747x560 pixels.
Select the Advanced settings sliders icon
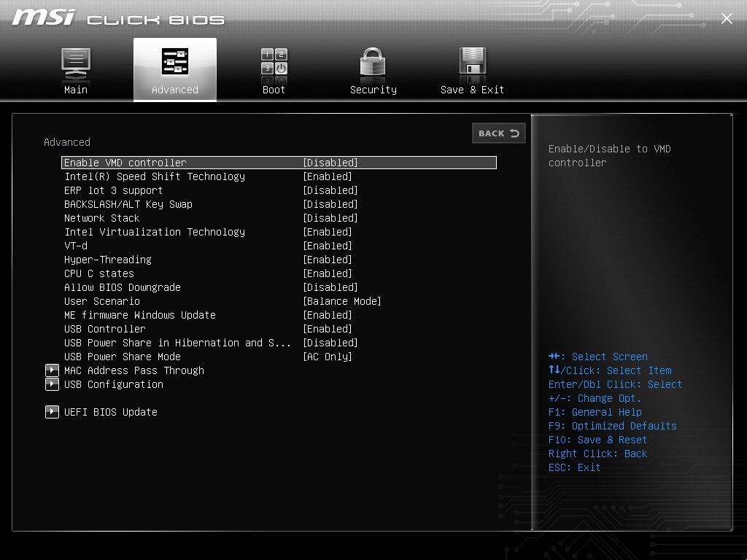[x=175, y=63]
